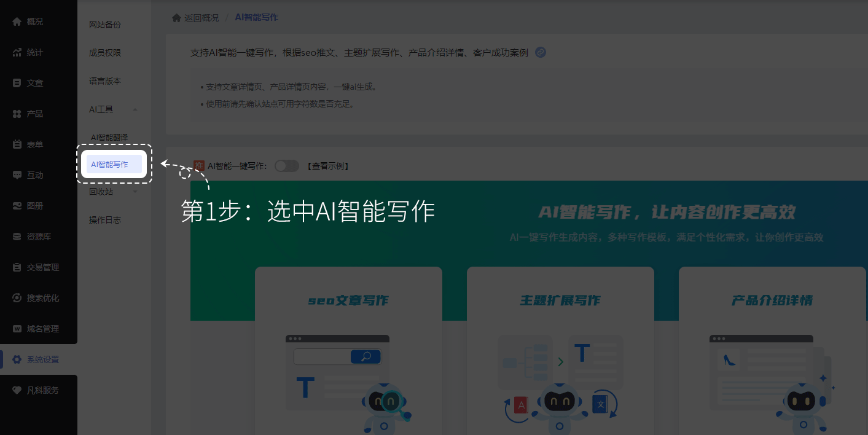Open the 搜索优化 search optimization icon
The height and width of the screenshot is (435, 868).
(17, 298)
